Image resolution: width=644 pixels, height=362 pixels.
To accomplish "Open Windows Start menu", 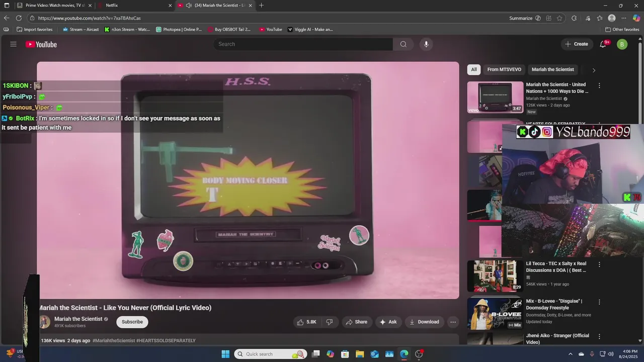I will click(225, 354).
